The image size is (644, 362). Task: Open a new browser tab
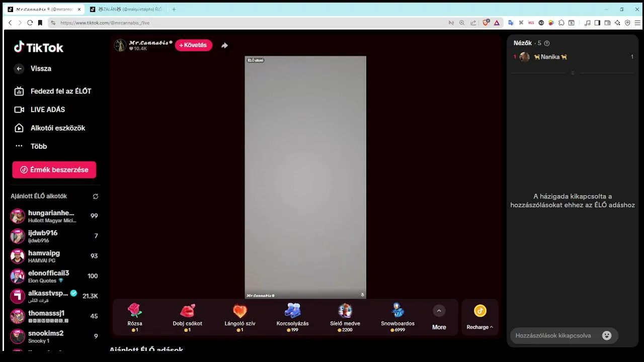coord(174,9)
